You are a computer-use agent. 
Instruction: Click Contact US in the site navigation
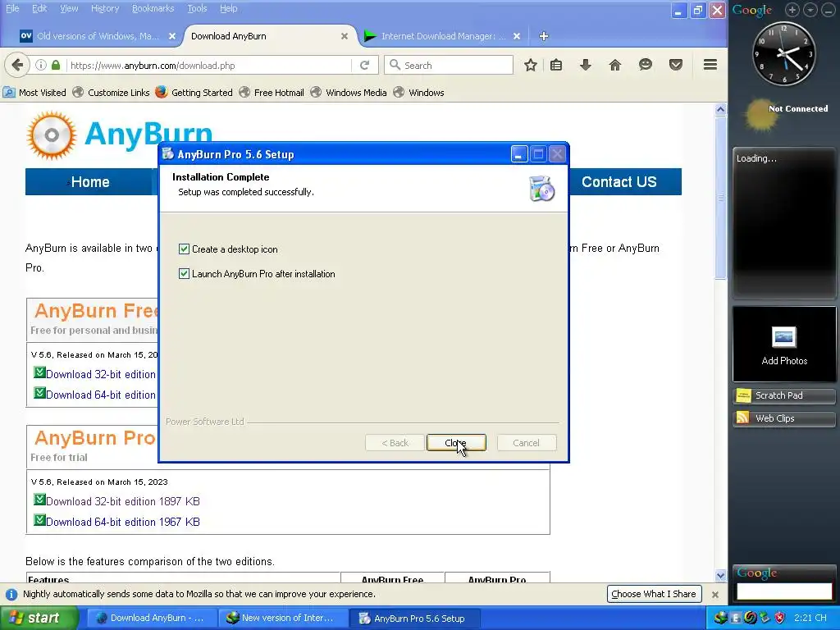(x=619, y=182)
